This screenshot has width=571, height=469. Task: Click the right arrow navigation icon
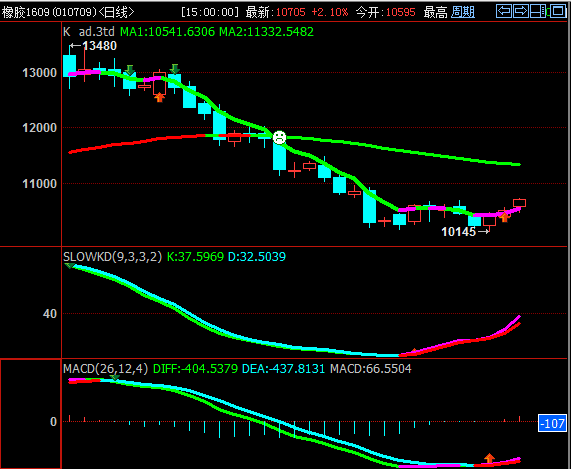(521, 11)
